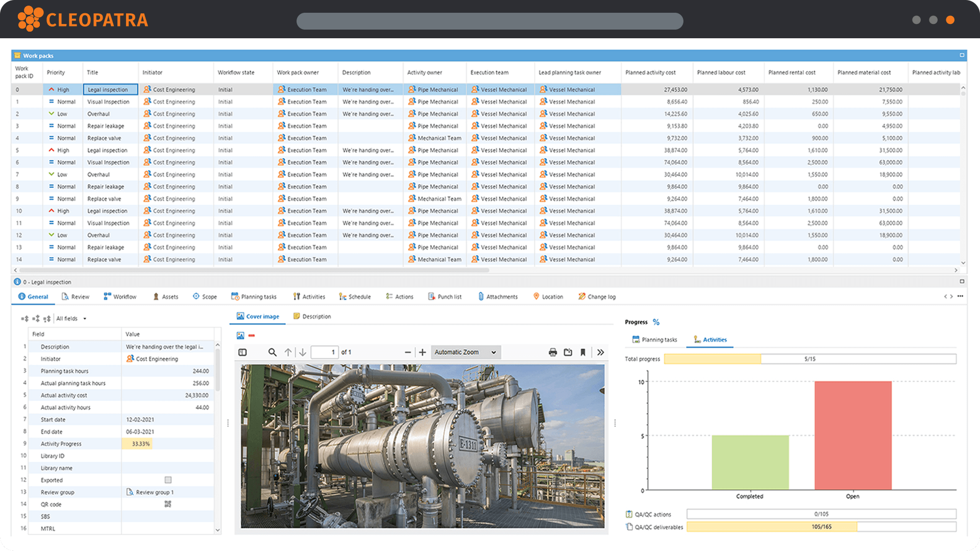Image resolution: width=980 pixels, height=551 pixels.
Task: Open more viewer tools with the double chevron
Action: (601, 352)
